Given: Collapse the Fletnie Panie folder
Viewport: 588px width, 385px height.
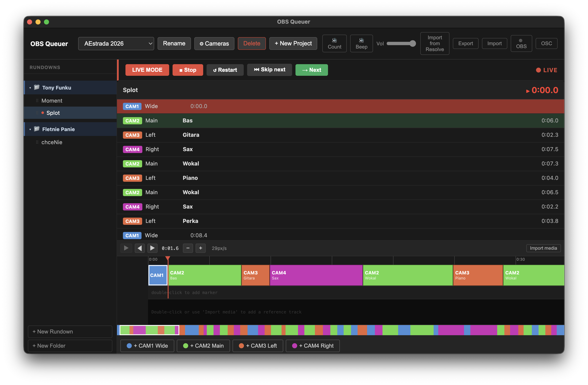Looking at the screenshot, I should pyautogui.click(x=30, y=129).
